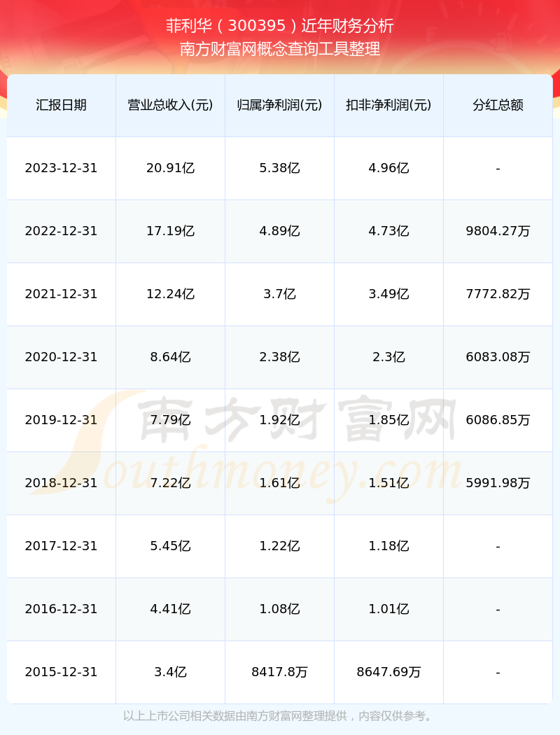This screenshot has width=560, height=735.
Task: Click net profit value 2.38亿
Action: point(280,357)
